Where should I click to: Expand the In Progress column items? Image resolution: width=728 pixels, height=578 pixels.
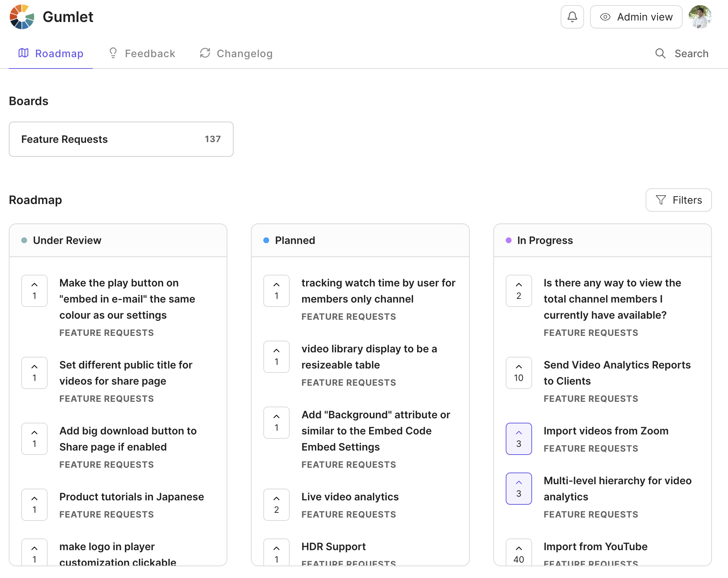[x=545, y=240]
